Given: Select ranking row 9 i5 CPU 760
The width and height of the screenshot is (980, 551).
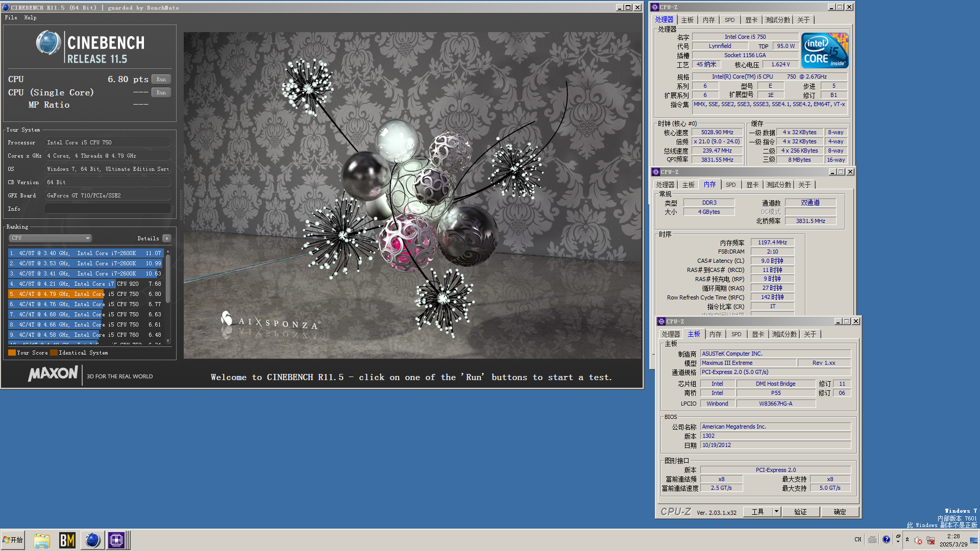Looking at the screenshot, I should point(85,335).
